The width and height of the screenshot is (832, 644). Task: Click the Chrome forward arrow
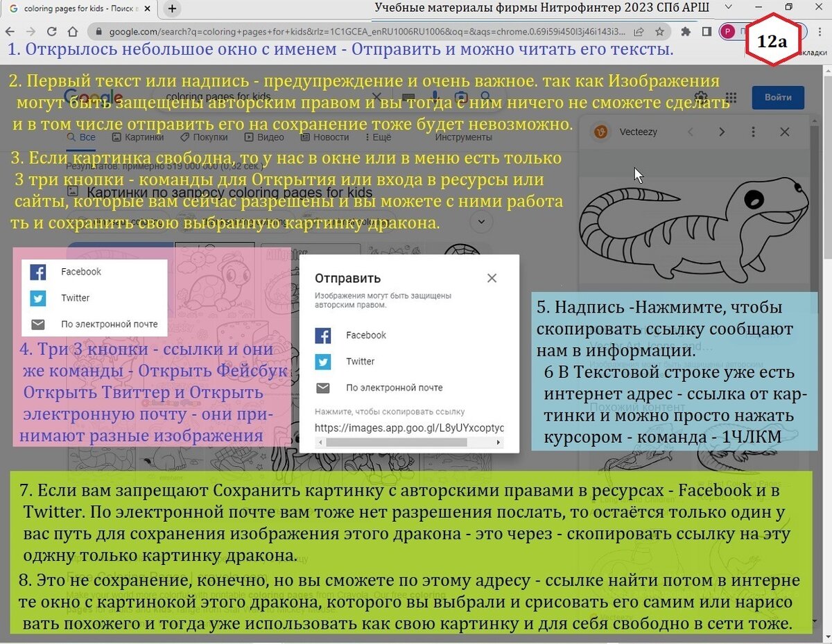point(31,31)
